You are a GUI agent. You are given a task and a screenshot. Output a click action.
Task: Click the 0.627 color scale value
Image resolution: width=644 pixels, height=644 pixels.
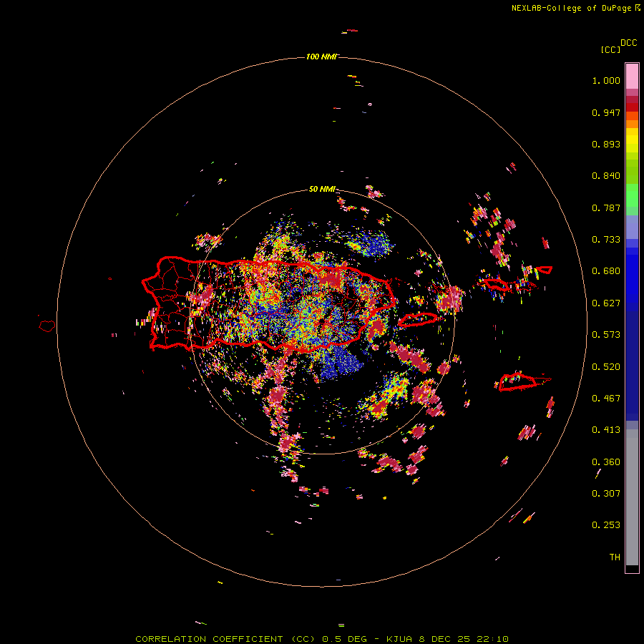coord(606,303)
